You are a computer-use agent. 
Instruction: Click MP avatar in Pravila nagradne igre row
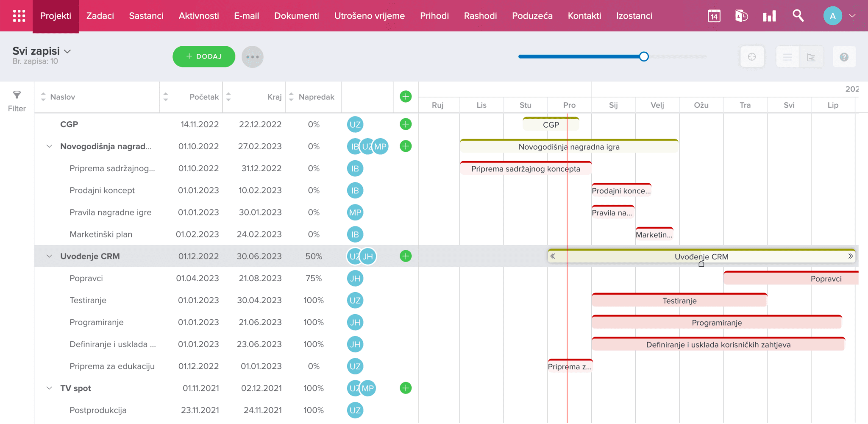coord(355,212)
